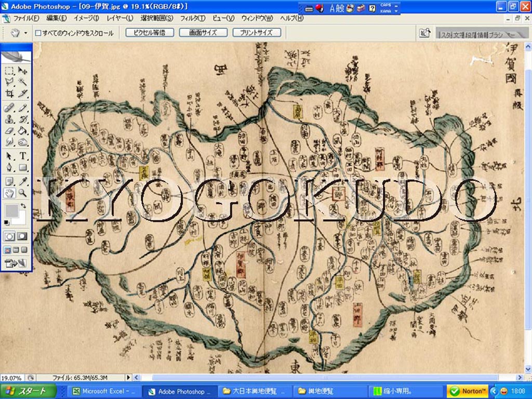Select the Pen tool

[9, 167]
